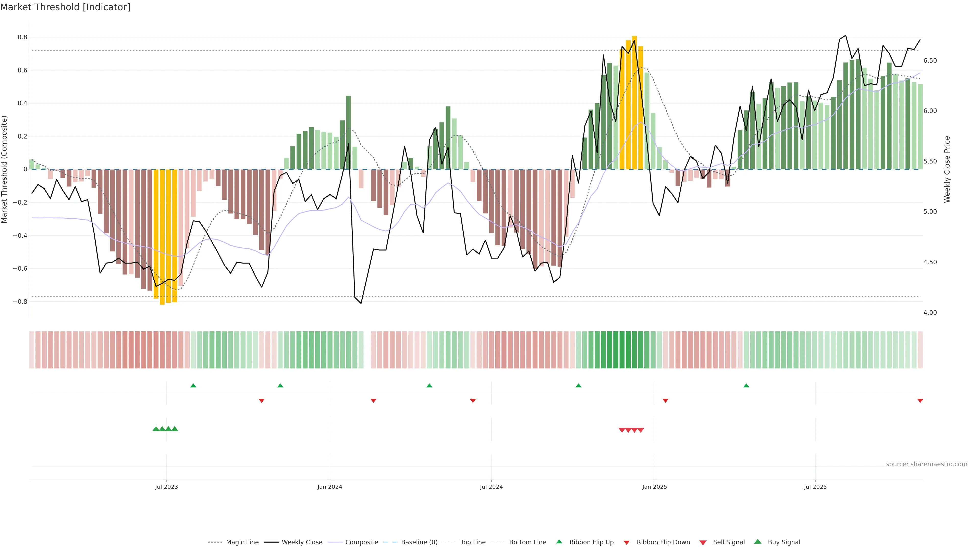The height and width of the screenshot is (551, 980).
Task: Click the Jan 2024 x-axis label
Action: coord(330,487)
